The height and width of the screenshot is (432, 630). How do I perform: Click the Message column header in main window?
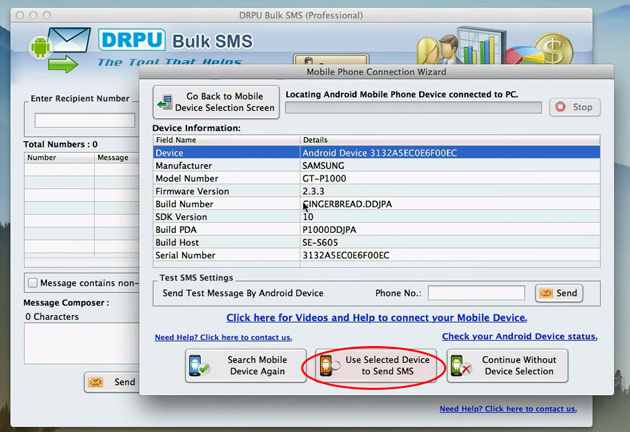(117, 158)
